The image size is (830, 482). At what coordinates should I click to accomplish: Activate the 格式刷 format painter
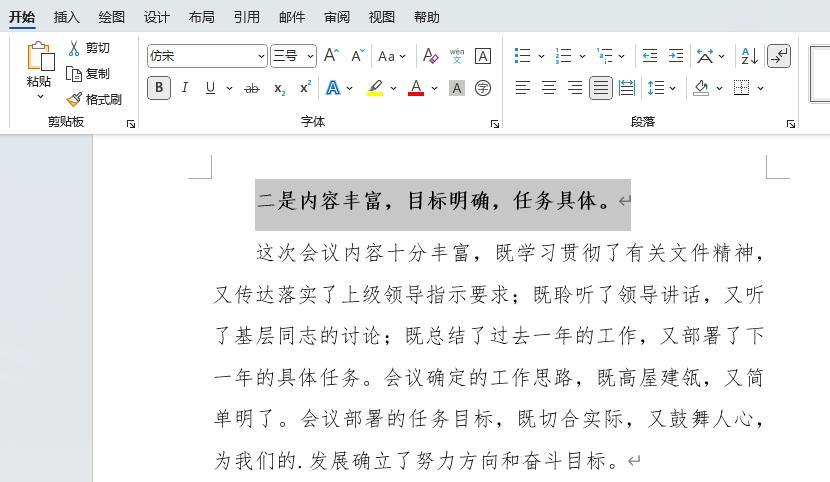point(94,99)
